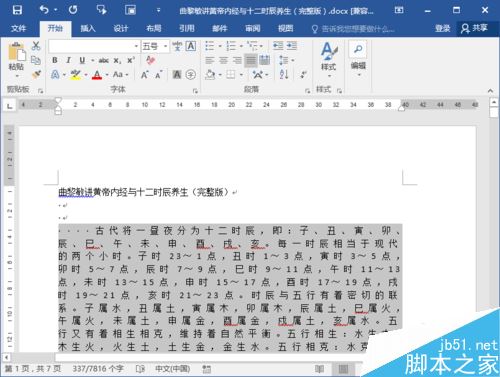Image resolution: width=500 pixels, height=377 pixels.
Task: Open paragraph shading color bucket
Action: tap(210, 74)
